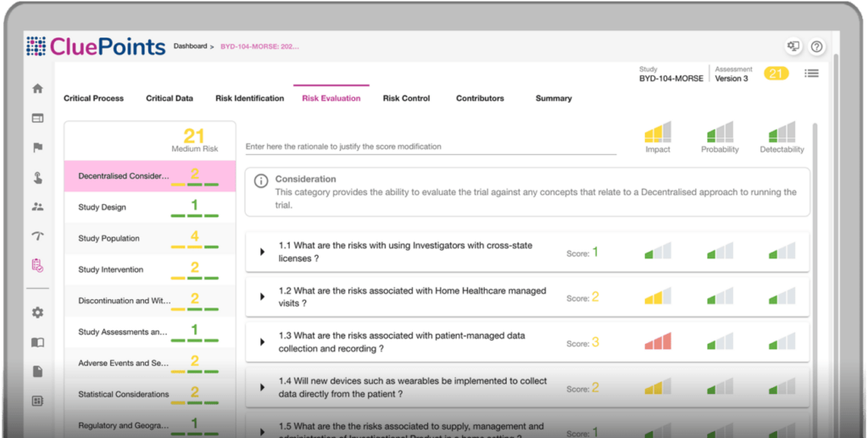The height and width of the screenshot is (438, 868).
Task: Open the flag icon in sidebar
Action: coord(37,147)
